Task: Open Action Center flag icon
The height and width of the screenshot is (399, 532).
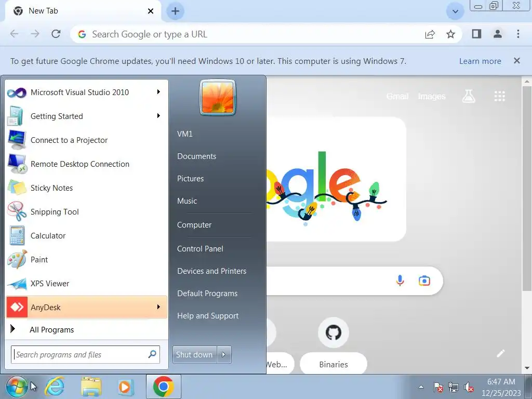Action: tap(438, 387)
